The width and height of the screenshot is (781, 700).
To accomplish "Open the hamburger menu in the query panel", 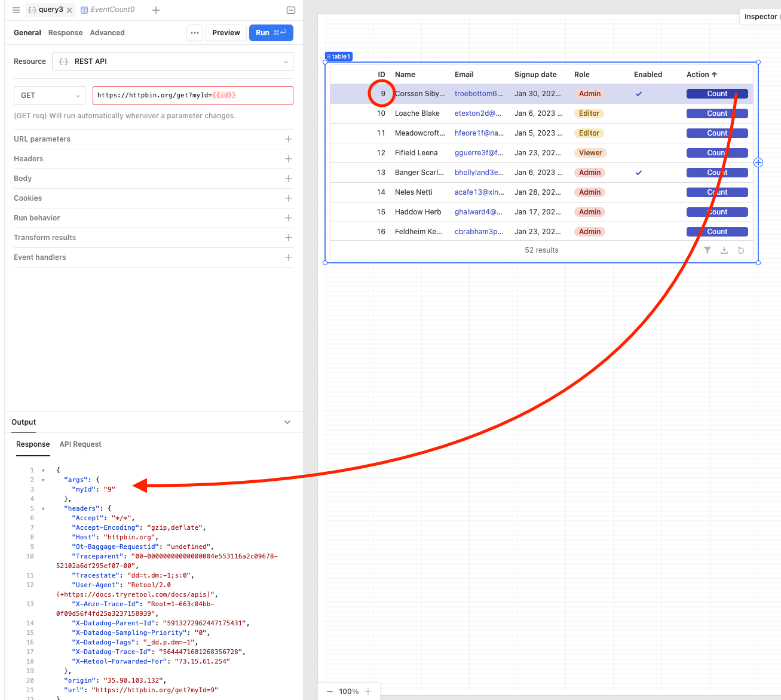I will 16,10.
